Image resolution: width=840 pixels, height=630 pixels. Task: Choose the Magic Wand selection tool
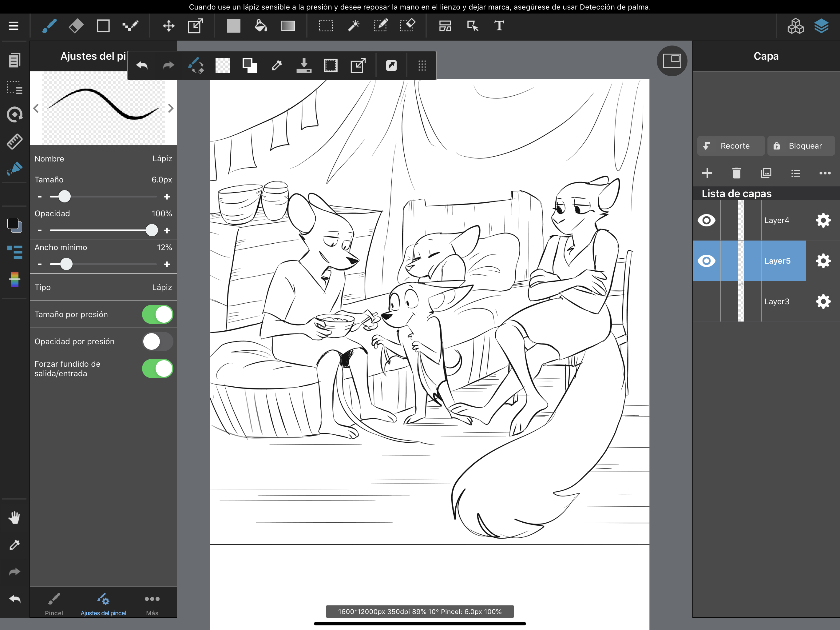point(353,26)
